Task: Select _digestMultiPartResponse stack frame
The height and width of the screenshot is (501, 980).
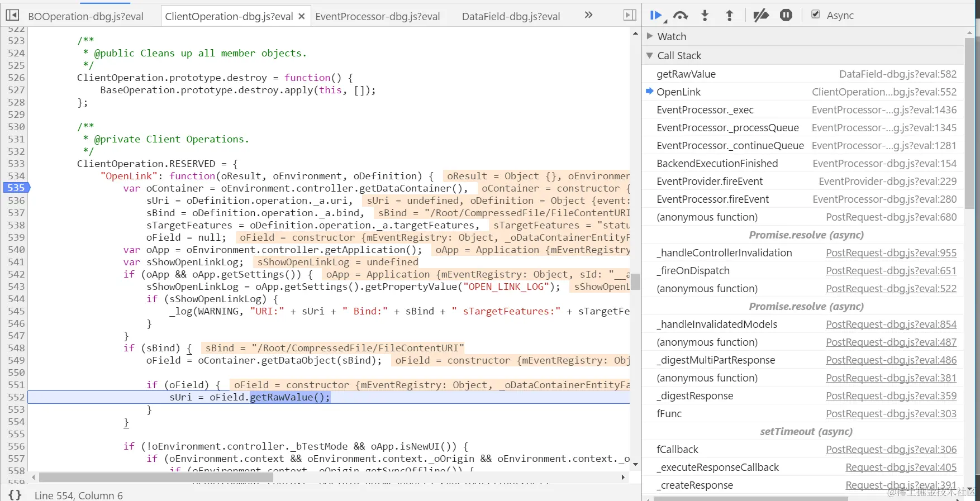Action: (x=803, y=360)
